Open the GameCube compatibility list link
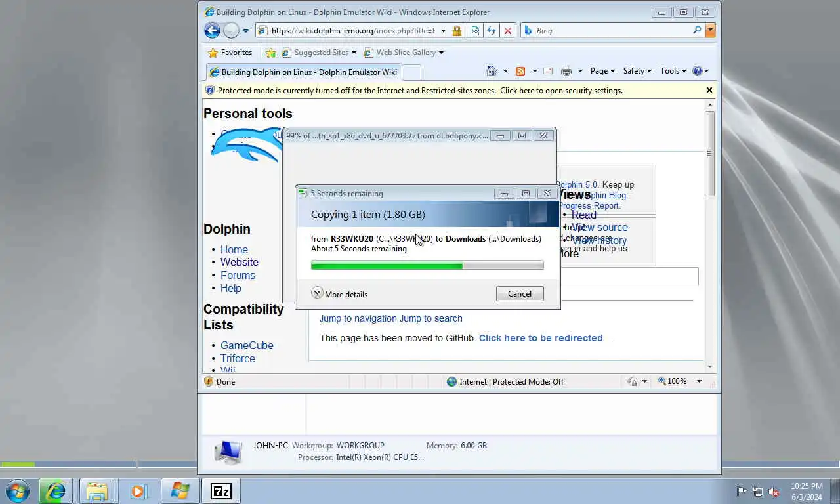 [247, 345]
